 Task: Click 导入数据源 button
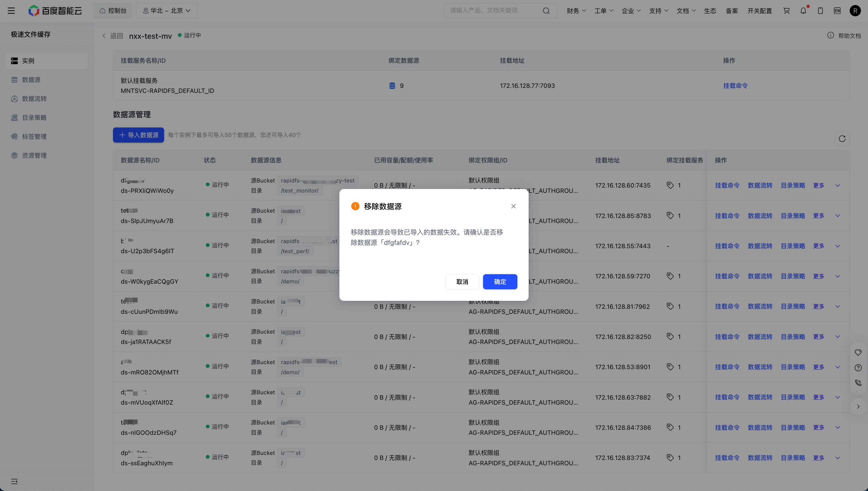138,135
